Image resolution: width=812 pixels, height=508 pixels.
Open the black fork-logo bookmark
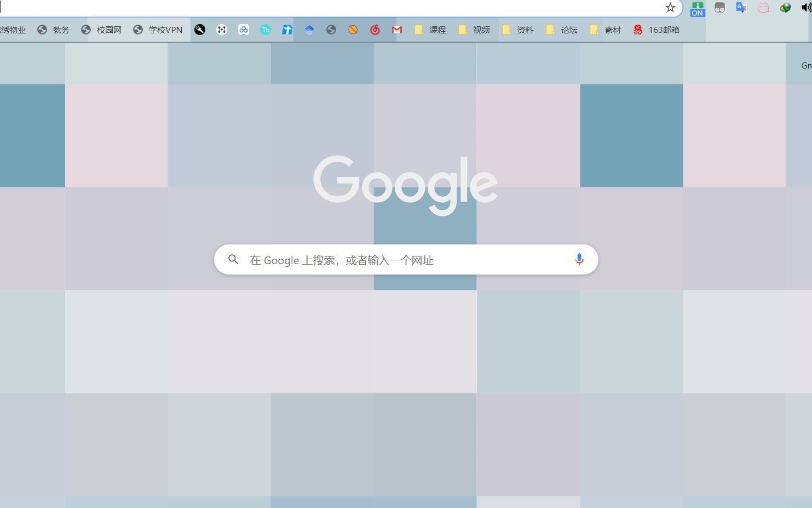pos(200,30)
